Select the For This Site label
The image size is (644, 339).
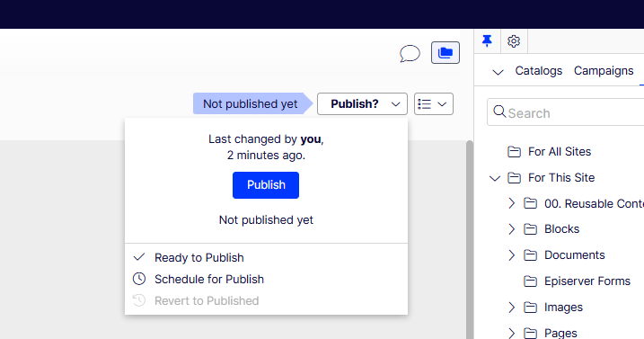561,178
